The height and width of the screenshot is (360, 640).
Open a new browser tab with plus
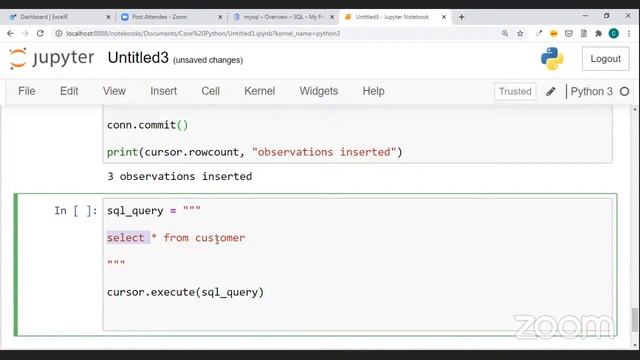(x=461, y=17)
